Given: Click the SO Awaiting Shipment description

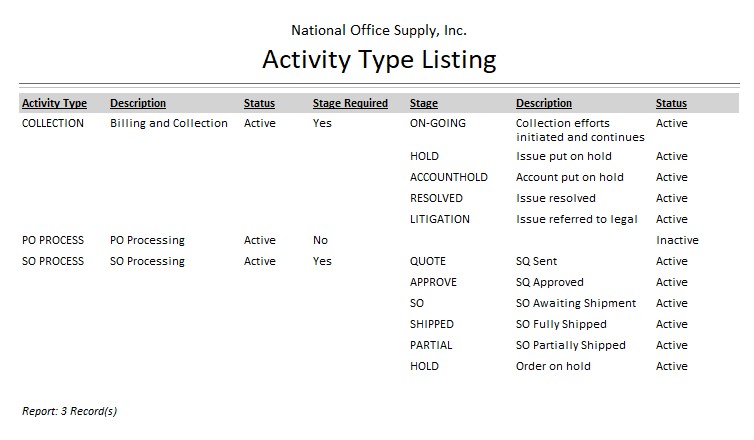Looking at the screenshot, I should (x=576, y=303).
